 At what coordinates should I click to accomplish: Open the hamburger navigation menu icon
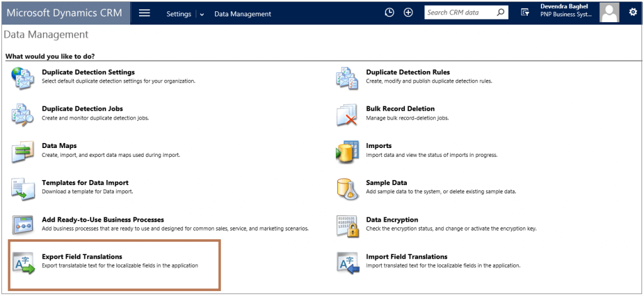(x=144, y=13)
